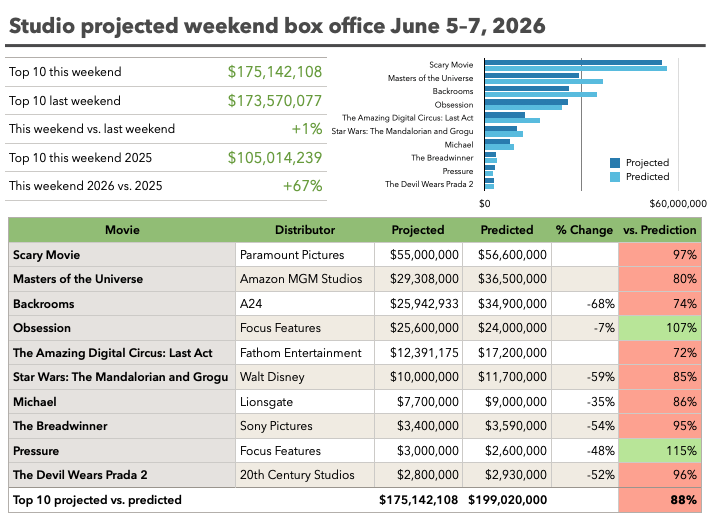This screenshot has width=720, height=520.
Task: Click the 88% total vs. prediction cell
Action: click(x=659, y=500)
